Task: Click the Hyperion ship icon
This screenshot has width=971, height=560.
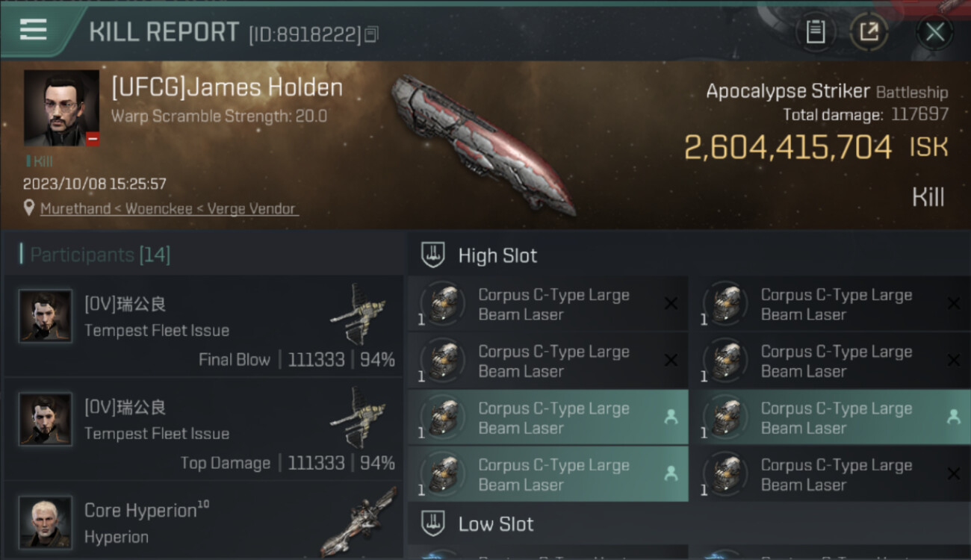Action: pyautogui.click(x=359, y=521)
